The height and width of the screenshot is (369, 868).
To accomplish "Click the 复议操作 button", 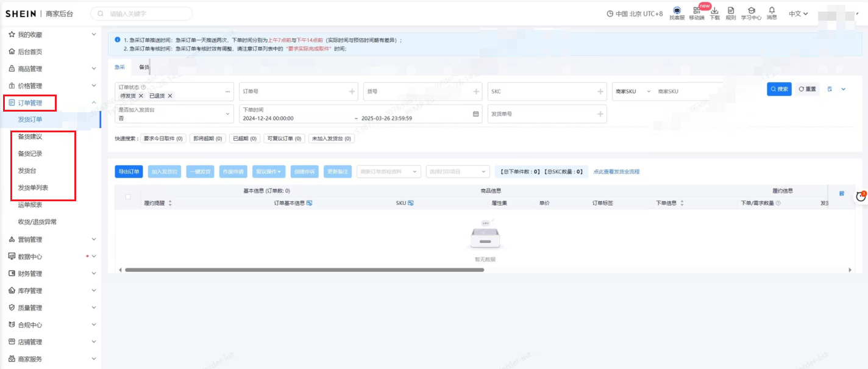I will click(x=270, y=172).
